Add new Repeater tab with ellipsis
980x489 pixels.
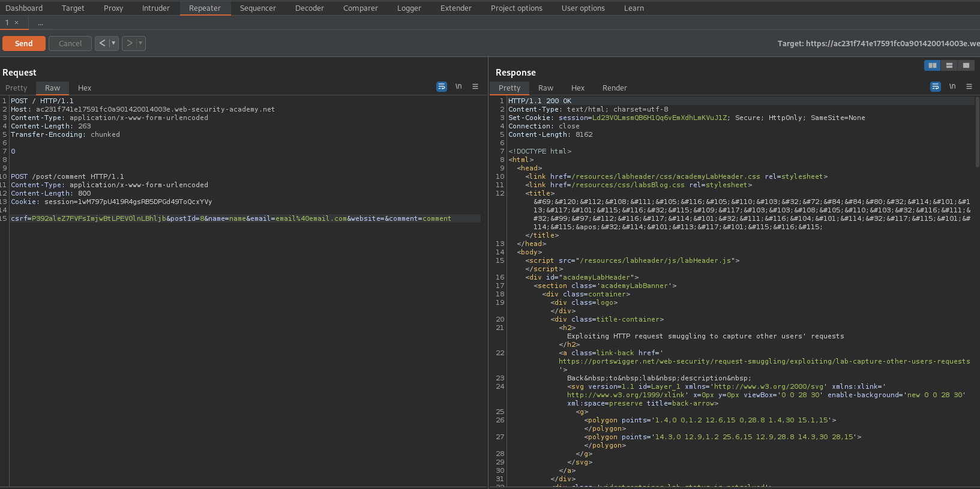coord(40,23)
